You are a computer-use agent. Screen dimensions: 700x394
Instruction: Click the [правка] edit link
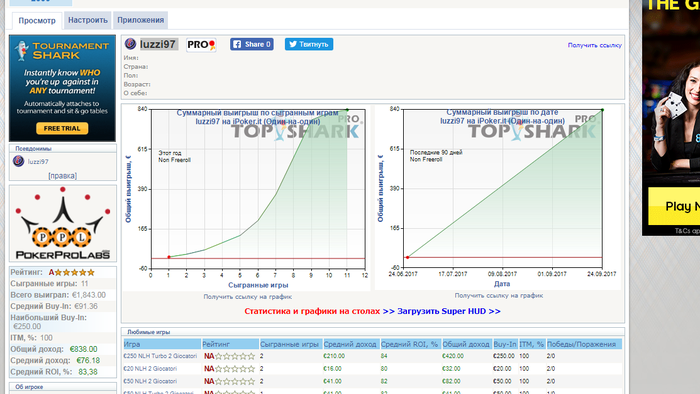click(62, 176)
